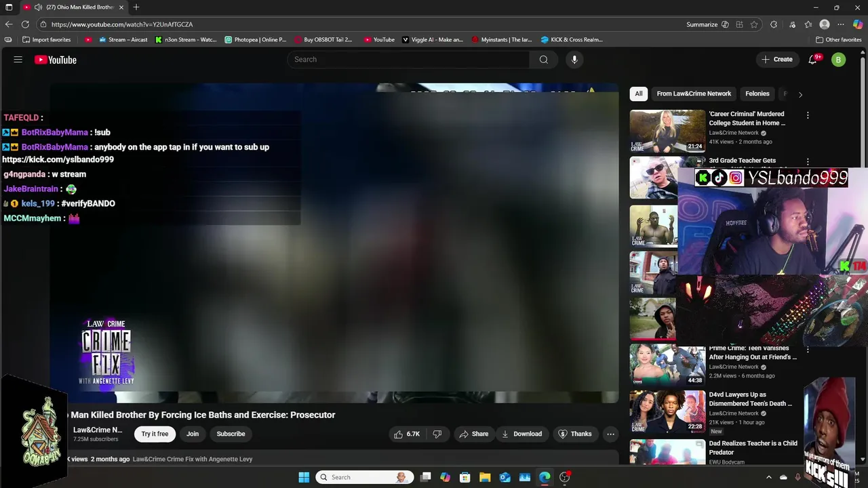Open browser extensions puzzle icon
Image resolution: width=868 pixels, height=488 pixels.
point(774,24)
